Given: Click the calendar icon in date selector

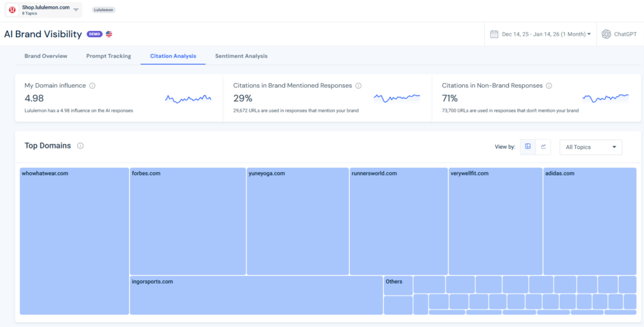Looking at the screenshot, I should click(494, 34).
